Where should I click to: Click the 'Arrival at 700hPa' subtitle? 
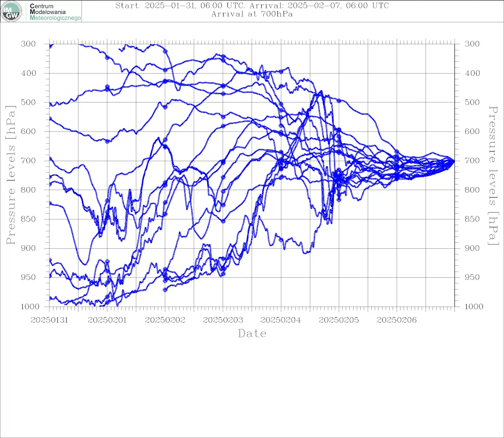252,14
